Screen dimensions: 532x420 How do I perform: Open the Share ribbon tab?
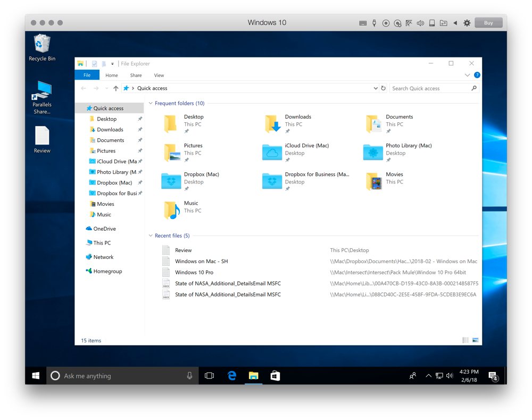pos(136,75)
